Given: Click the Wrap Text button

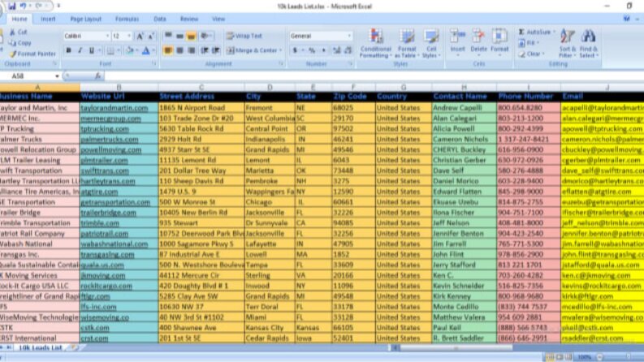Looking at the screenshot, I should click(x=244, y=36).
